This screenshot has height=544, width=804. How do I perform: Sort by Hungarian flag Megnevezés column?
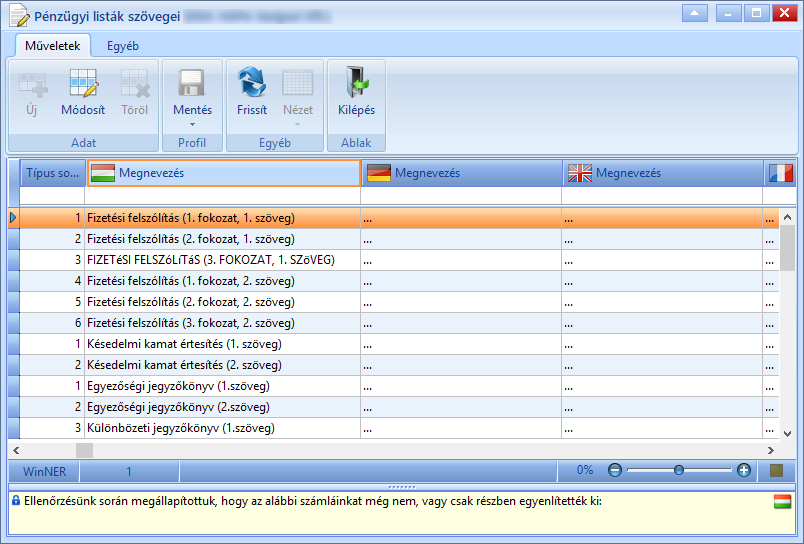pos(224,173)
